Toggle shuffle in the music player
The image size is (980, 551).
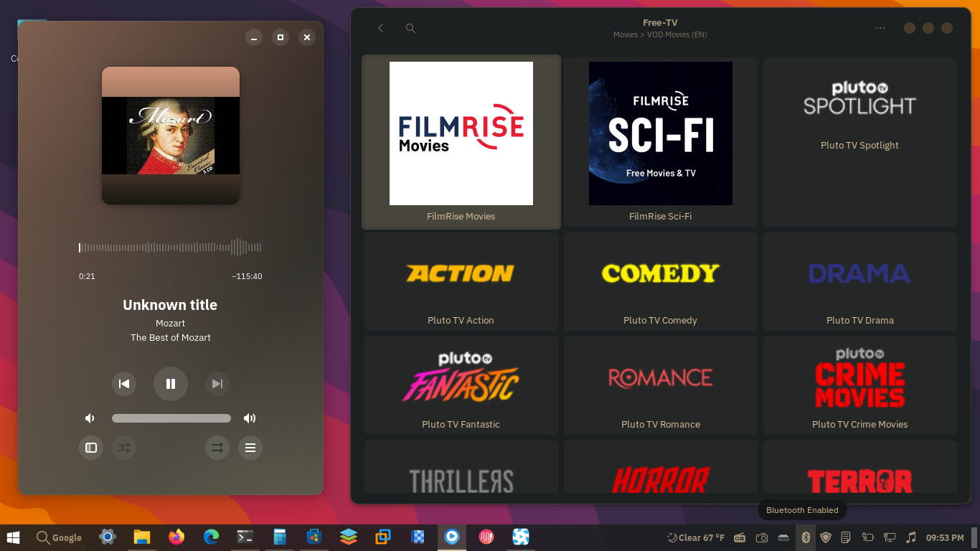pos(124,448)
